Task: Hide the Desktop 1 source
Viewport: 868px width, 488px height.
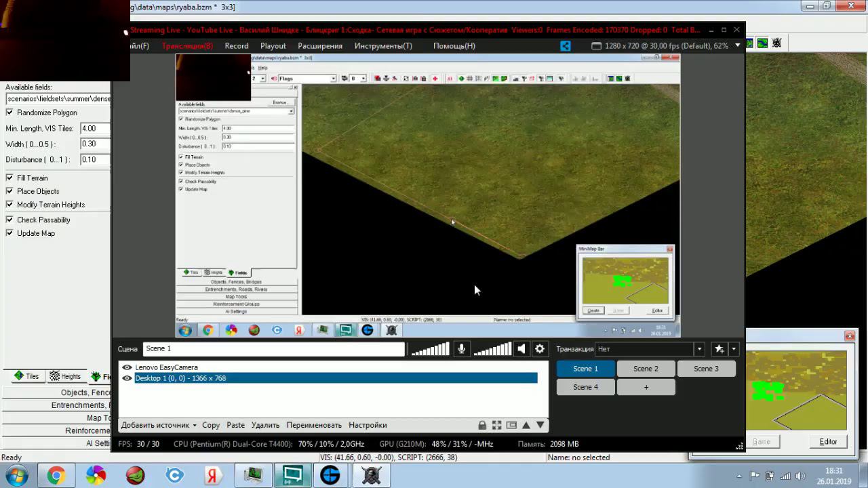Action: pyautogui.click(x=127, y=378)
